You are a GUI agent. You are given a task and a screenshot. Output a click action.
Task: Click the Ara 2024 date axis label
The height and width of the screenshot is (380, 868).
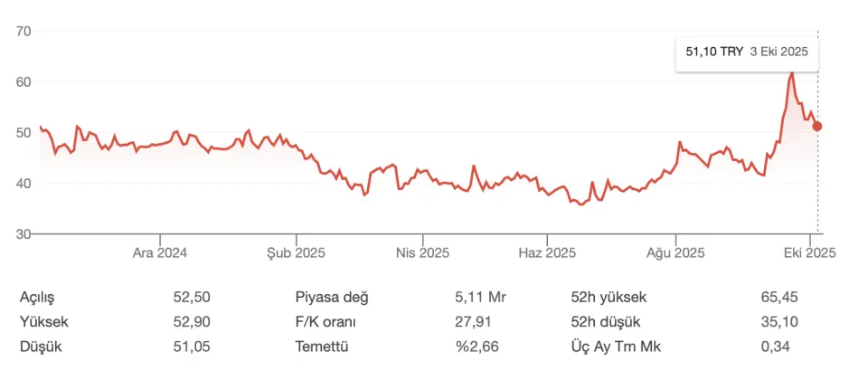click(159, 252)
